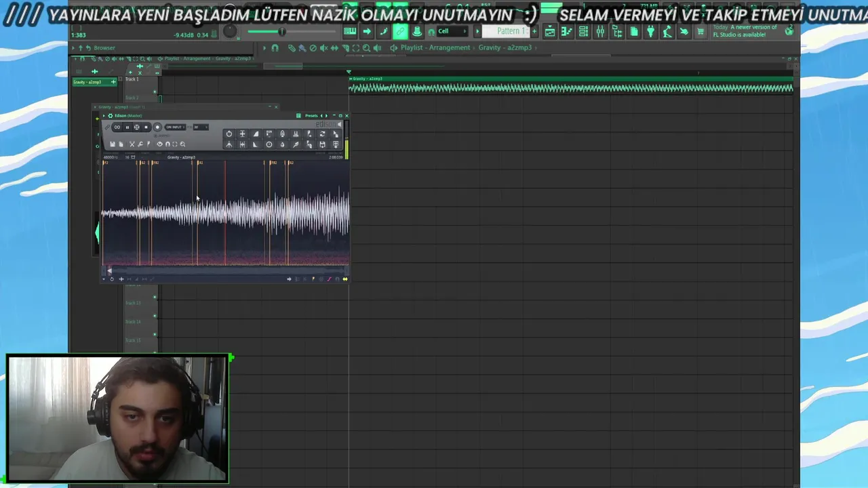Select the Delete tool in playlist toolbar

coord(313,48)
